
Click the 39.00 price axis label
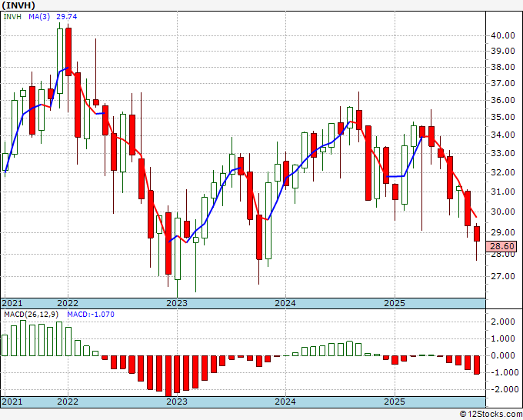(x=503, y=51)
